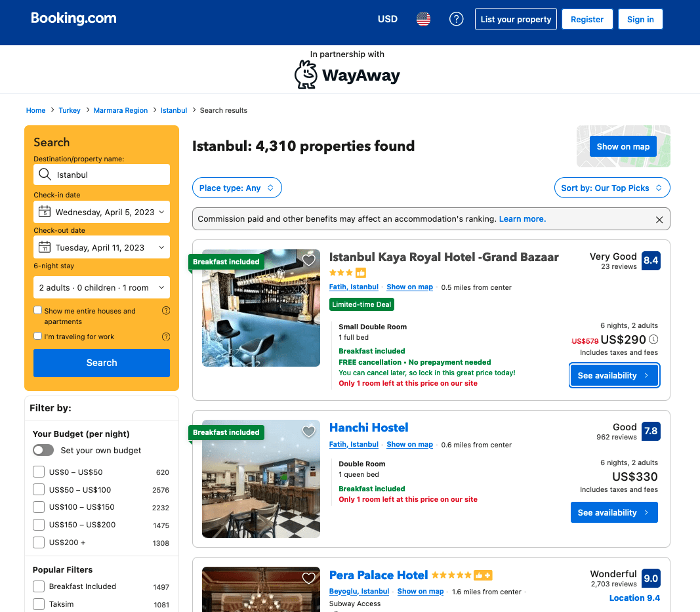Open Check-in date dropdown

[x=102, y=212]
